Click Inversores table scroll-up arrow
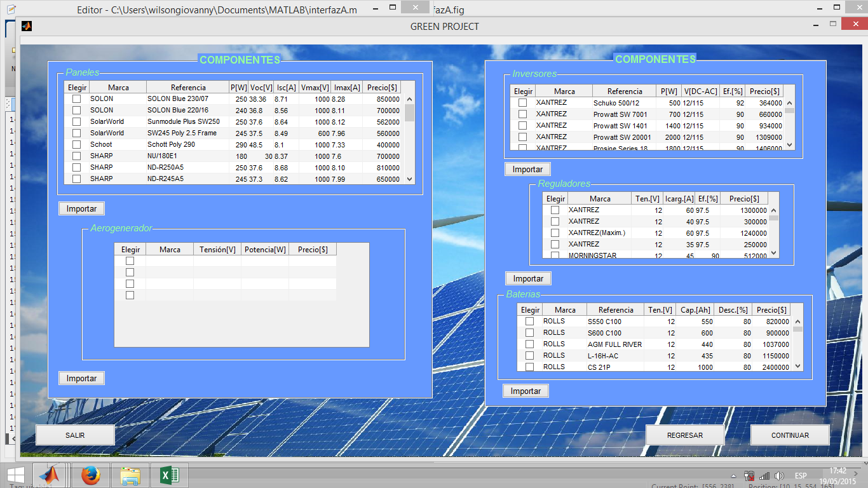The height and width of the screenshot is (488, 868). pos(790,103)
